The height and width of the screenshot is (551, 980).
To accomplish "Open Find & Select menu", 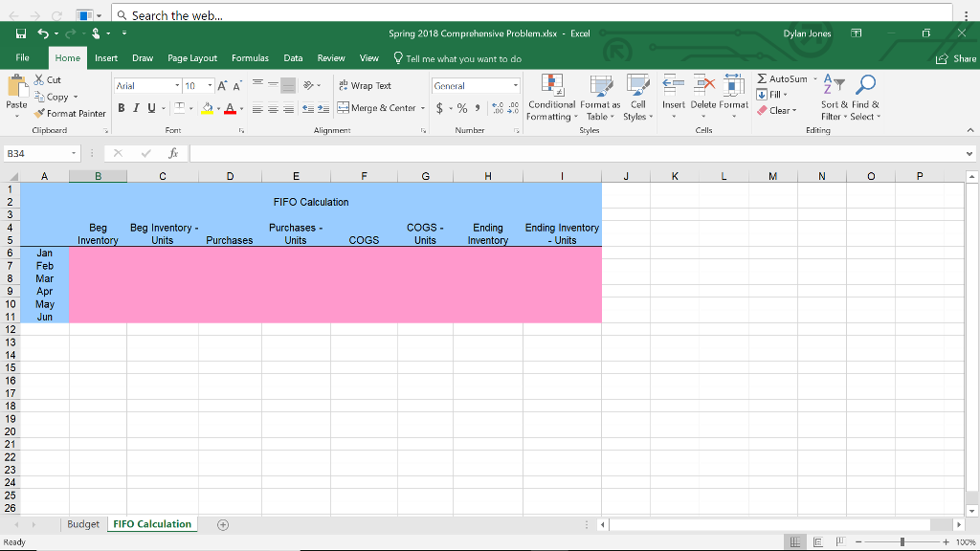I will point(865,98).
